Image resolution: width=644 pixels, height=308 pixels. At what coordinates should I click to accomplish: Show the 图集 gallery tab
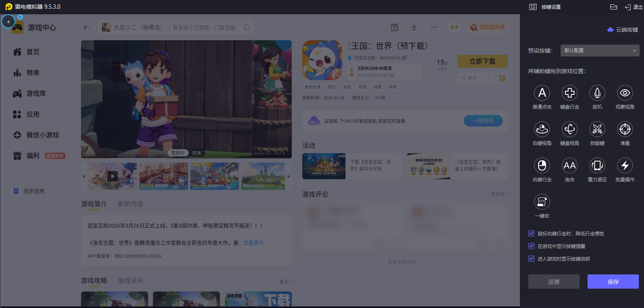[x=197, y=153]
